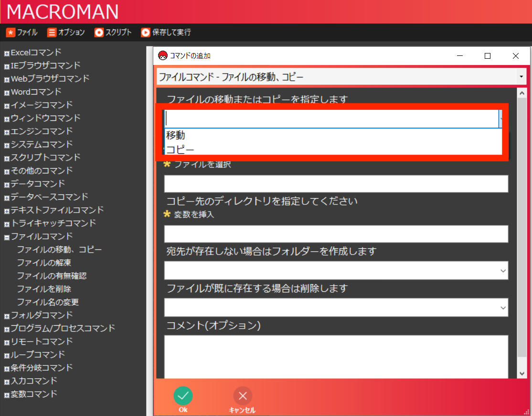Expand the システムコマンド tree node
Viewport: 532px width, 416px height.
pos(6,145)
